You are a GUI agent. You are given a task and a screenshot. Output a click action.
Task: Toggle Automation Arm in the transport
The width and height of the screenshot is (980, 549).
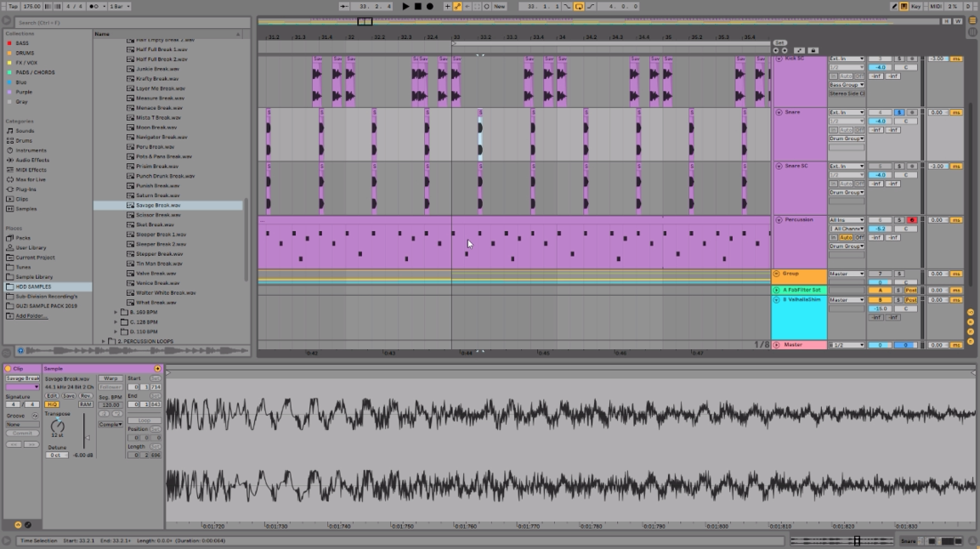457,6
